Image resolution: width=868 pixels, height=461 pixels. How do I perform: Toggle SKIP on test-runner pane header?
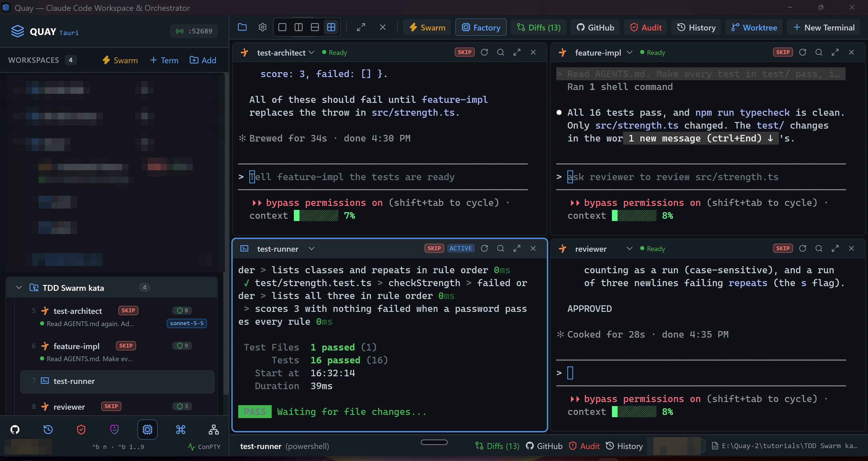click(434, 248)
